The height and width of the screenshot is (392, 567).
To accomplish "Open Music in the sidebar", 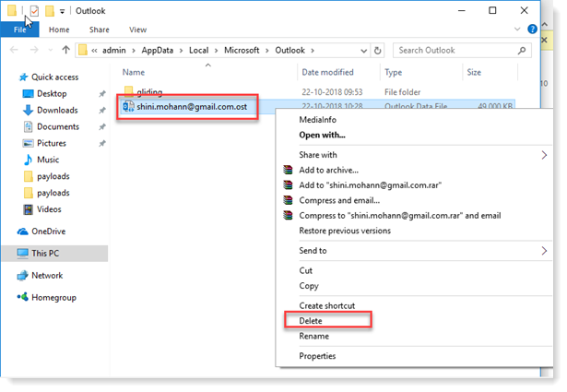I will tap(48, 160).
